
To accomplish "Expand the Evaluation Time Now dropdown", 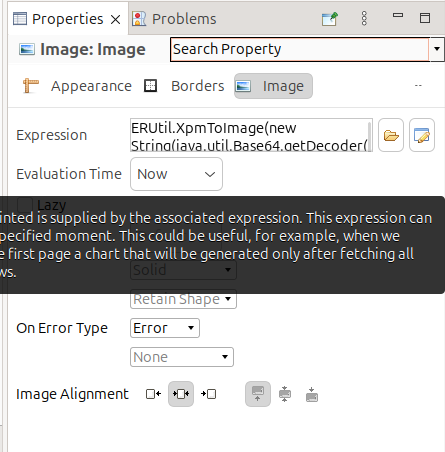I will pyautogui.click(x=176, y=174).
